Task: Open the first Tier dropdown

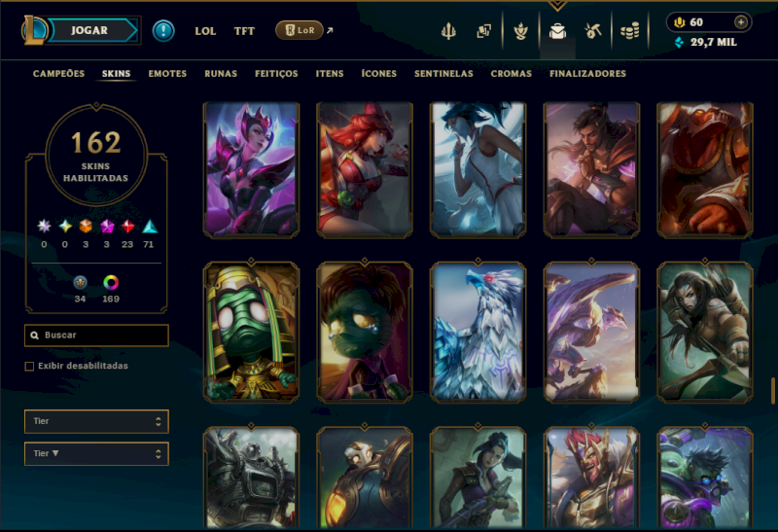Action: 96,421
